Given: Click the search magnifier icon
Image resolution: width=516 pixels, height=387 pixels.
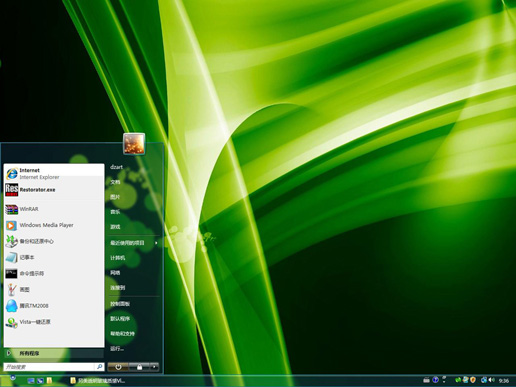Looking at the screenshot, I should [x=99, y=367].
